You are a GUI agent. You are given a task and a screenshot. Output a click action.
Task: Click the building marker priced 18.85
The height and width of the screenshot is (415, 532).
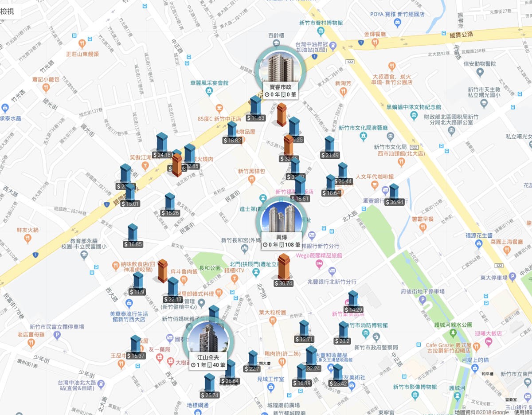133,236
